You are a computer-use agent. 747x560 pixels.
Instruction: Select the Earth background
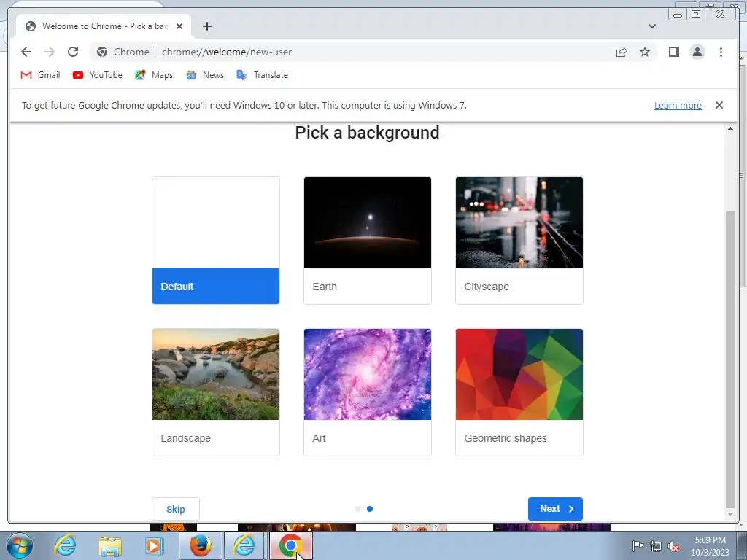[368, 241]
